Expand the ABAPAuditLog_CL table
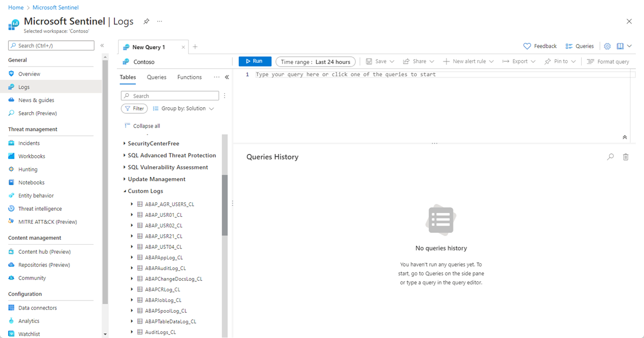 tap(132, 268)
